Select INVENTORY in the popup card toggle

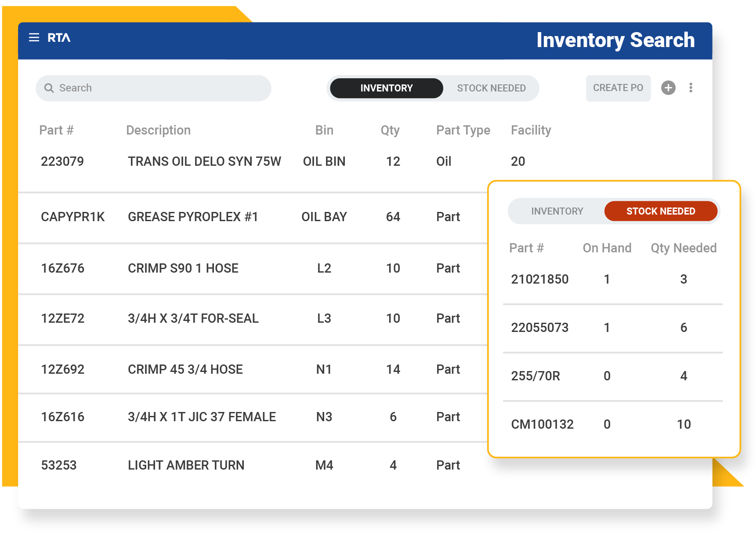coord(557,211)
